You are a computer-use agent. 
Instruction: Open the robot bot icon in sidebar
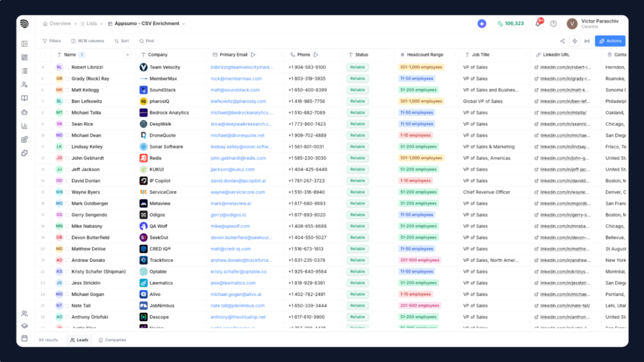point(25,112)
